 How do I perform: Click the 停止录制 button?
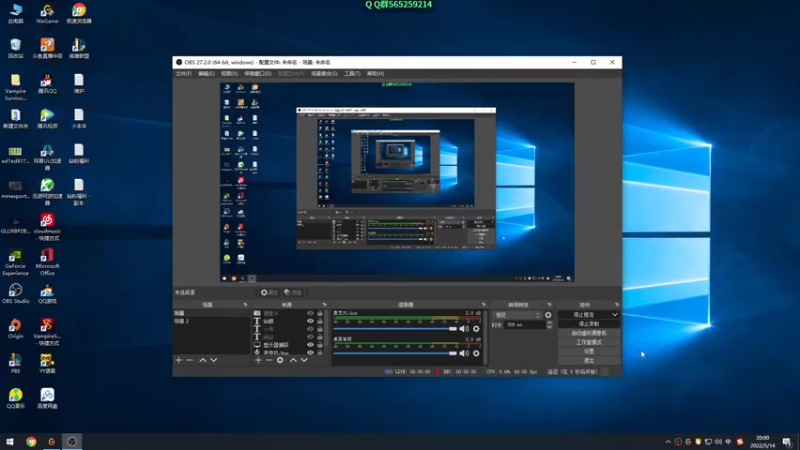[589, 324]
